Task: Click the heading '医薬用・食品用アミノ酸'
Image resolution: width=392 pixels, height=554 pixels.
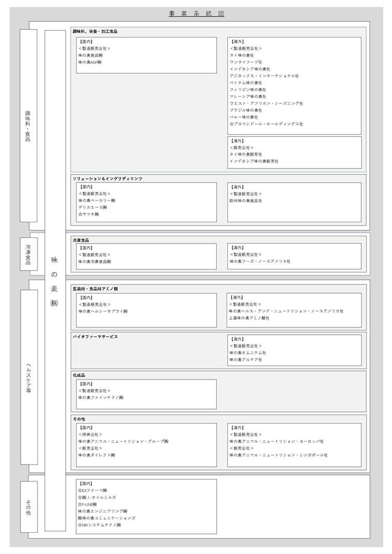Action: [95, 289]
